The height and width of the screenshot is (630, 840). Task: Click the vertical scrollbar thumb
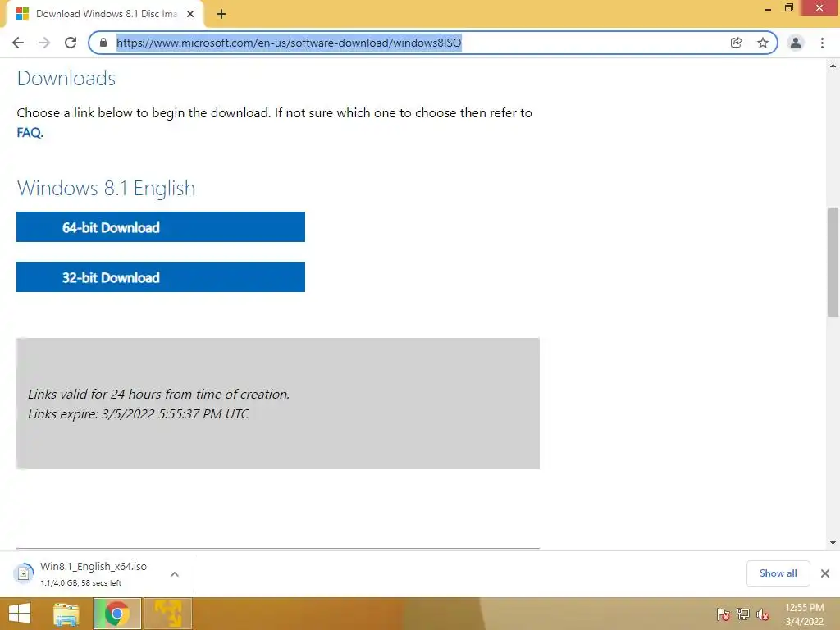[x=833, y=262]
